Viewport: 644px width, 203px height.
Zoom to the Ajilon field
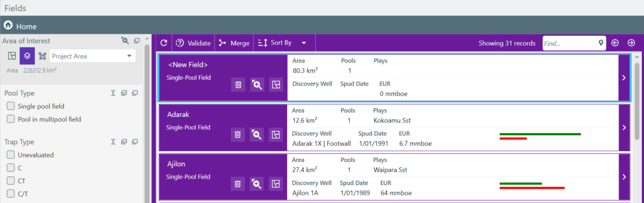(257, 184)
